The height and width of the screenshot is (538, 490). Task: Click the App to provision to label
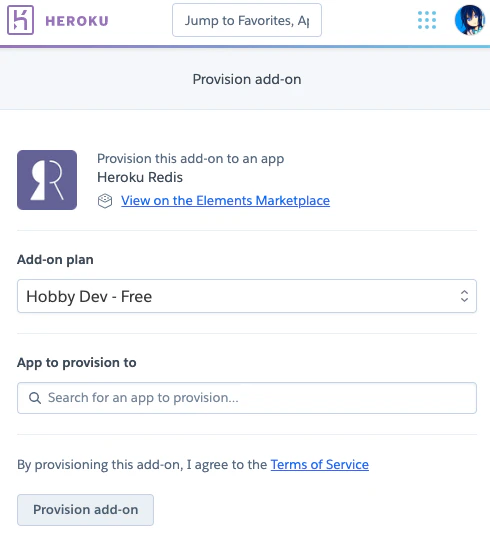77,363
